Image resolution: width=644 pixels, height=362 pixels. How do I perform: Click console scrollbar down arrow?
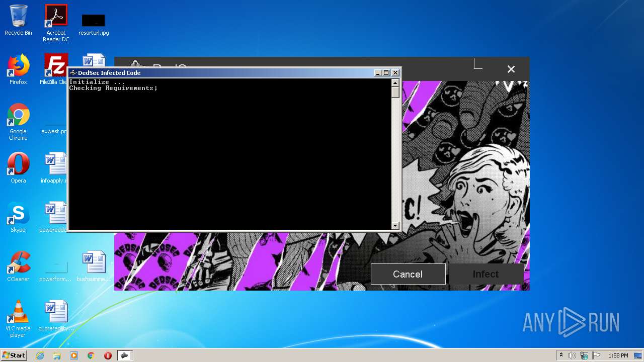395,226
